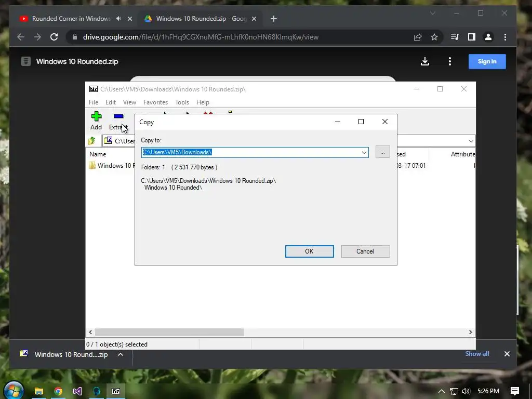
Task: Click Show all downloads link
Action: click(x=477, y=353)
